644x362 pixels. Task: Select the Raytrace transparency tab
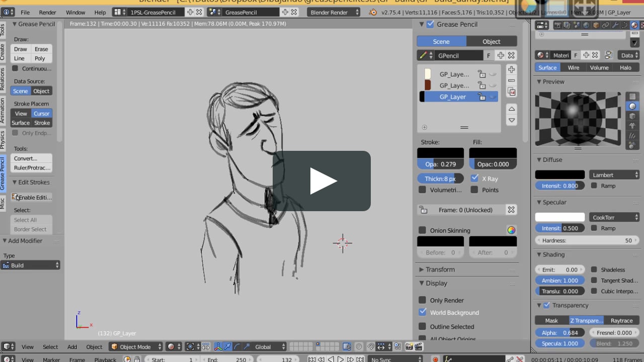[621, 320]
